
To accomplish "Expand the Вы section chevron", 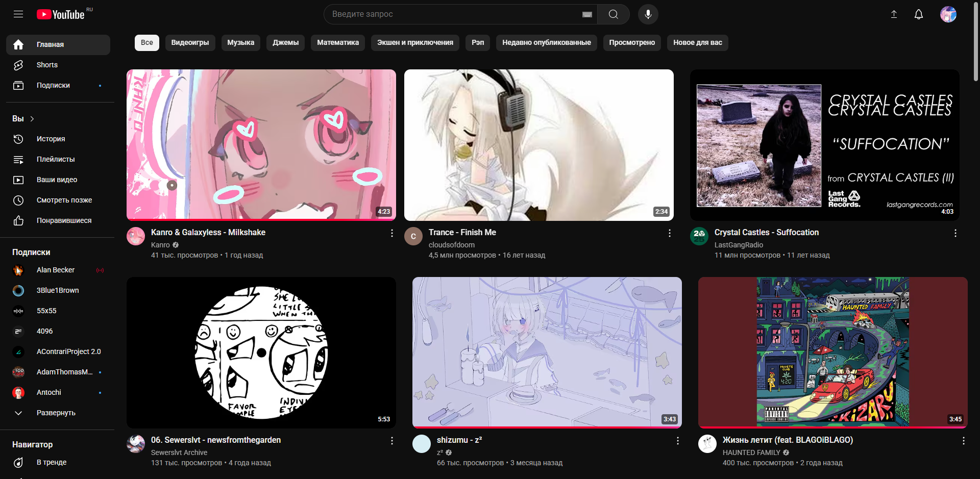I will 32,119.
